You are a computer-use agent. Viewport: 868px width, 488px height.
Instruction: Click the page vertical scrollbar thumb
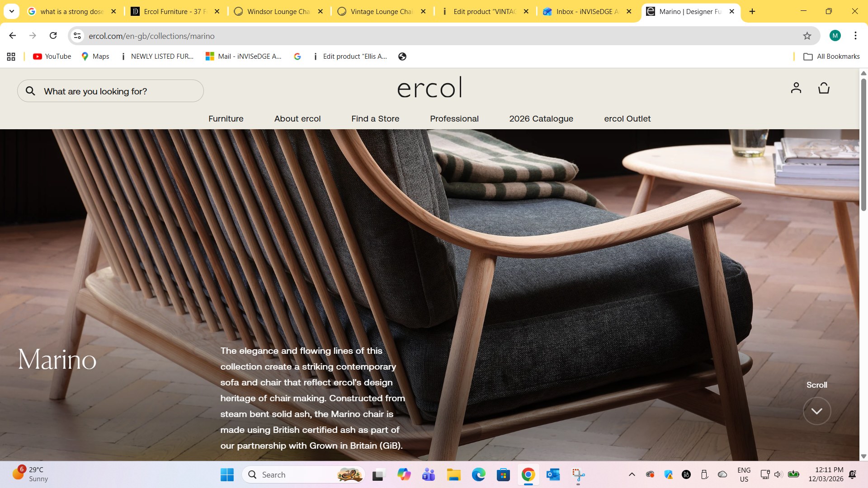[863, 145]
